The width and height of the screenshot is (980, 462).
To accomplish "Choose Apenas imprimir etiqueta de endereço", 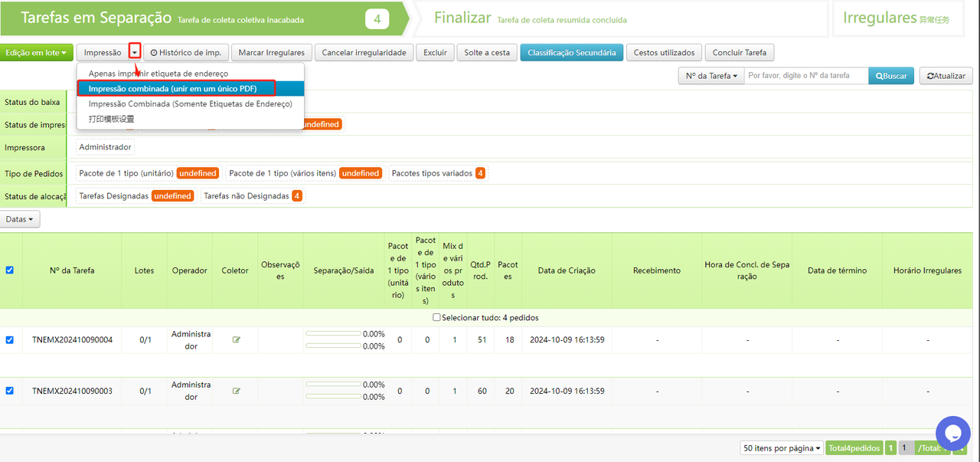I will tap(158, 74).
